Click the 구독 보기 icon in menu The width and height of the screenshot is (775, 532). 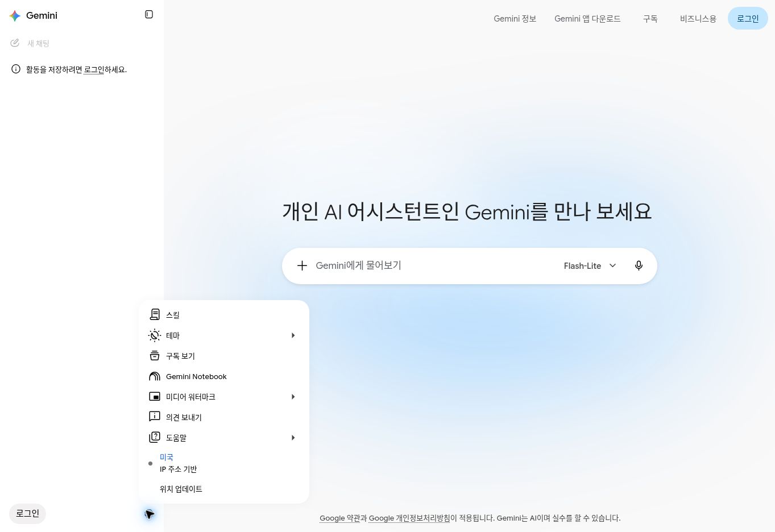[155, 356]
